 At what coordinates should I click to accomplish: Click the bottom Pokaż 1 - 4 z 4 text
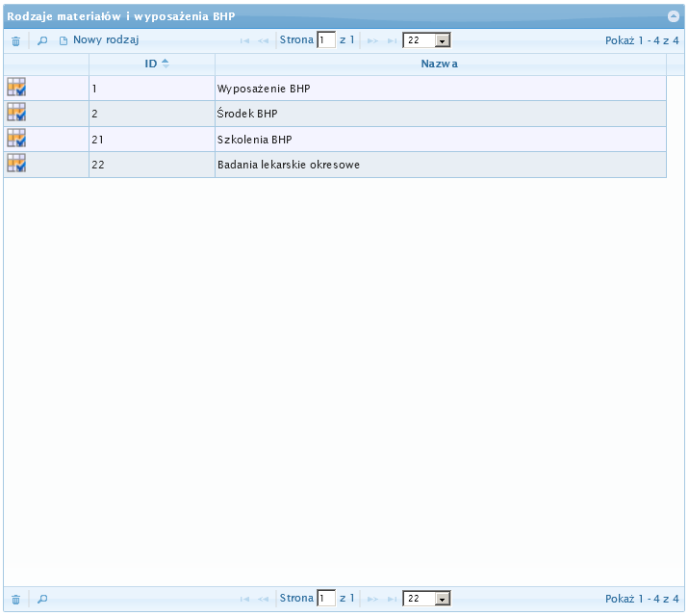[642, 599]
